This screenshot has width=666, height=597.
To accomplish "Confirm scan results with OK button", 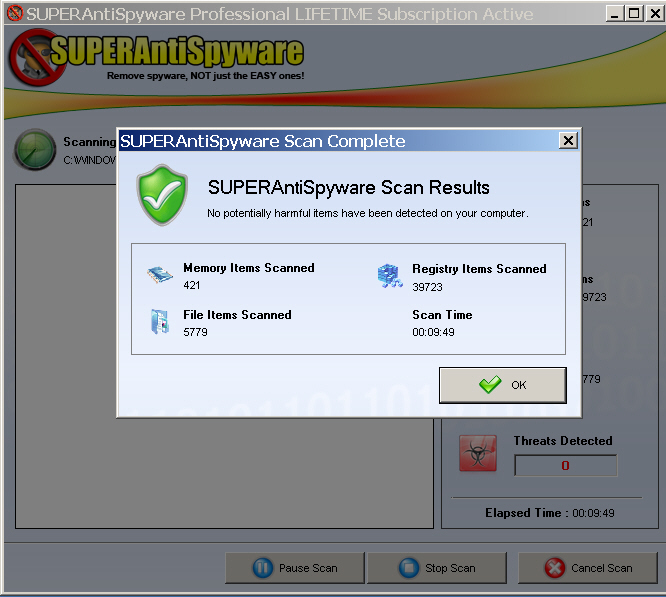I will (502, 385).
